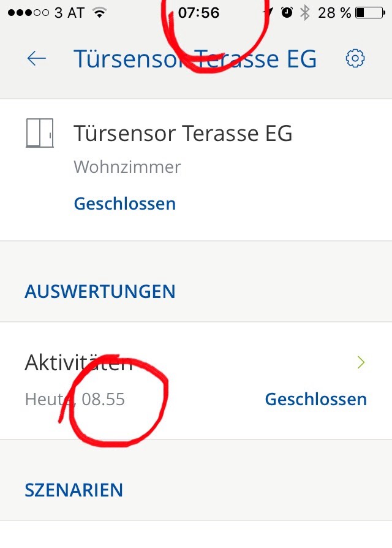Tap the 07:56 clock in status bar
Image resolution: width=392 pixels, height=548 pixels.
[x=198, y=12]
